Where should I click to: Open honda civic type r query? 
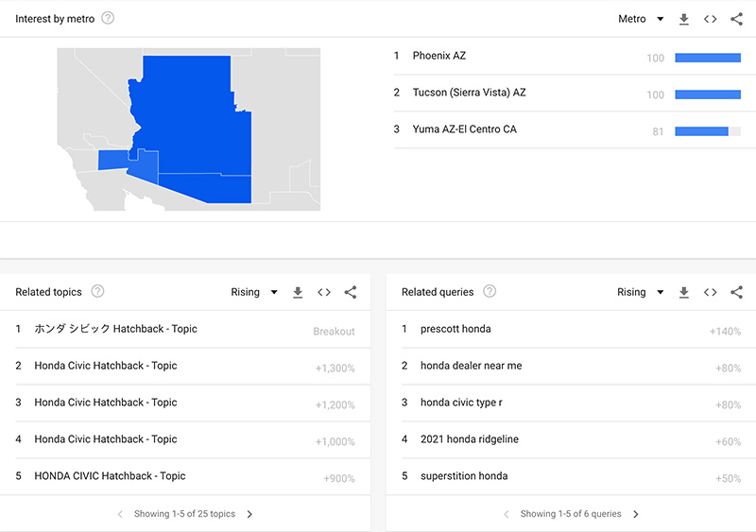click(x=572, y=403)
